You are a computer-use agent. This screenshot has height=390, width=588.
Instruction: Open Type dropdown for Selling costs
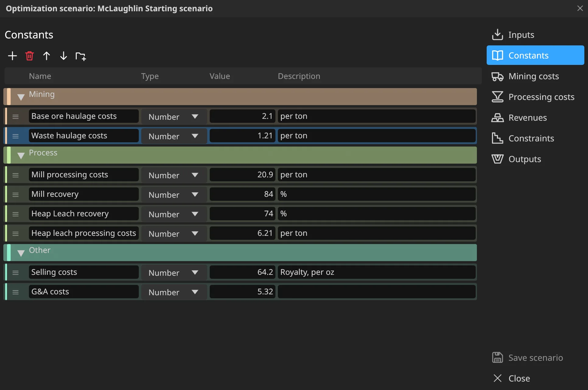pyautogui.click(x=174, y=272)
